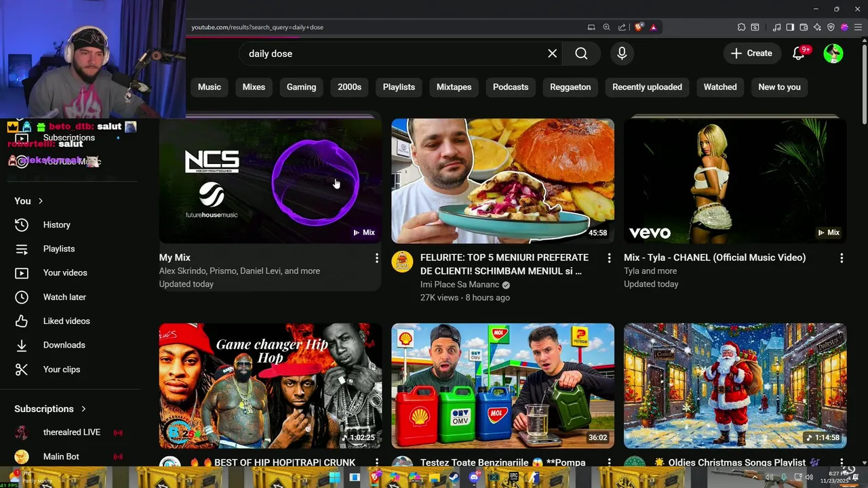Select the Gaming filter chip

tap(301, 87)
